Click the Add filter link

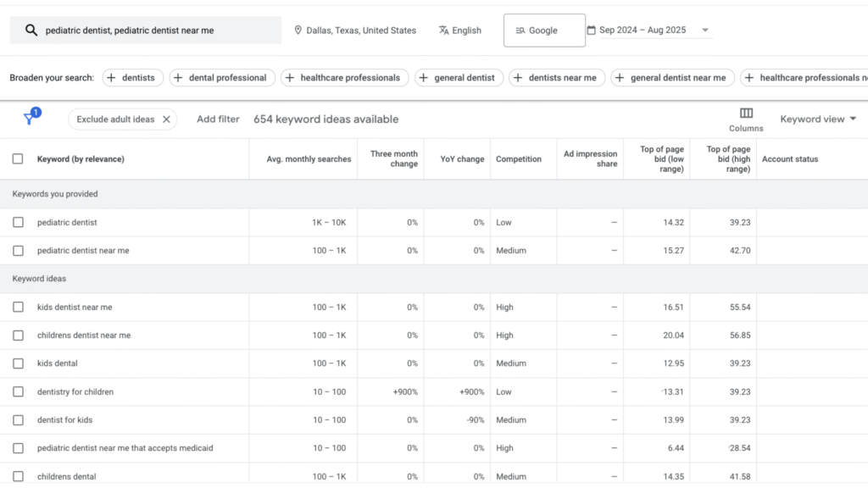(218, 119)
